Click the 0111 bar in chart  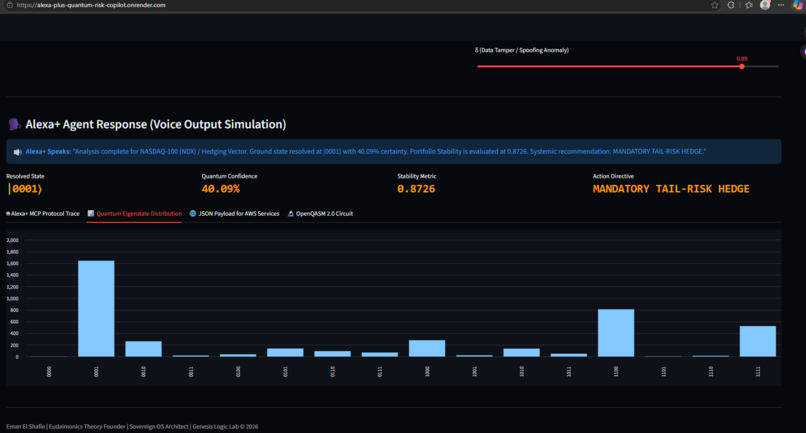point(380,354)
